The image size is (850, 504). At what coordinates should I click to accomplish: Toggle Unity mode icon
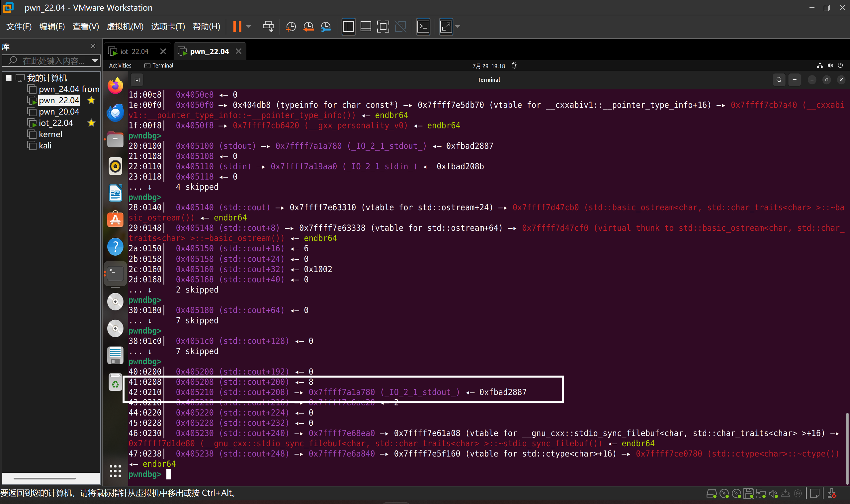point(400,27)
